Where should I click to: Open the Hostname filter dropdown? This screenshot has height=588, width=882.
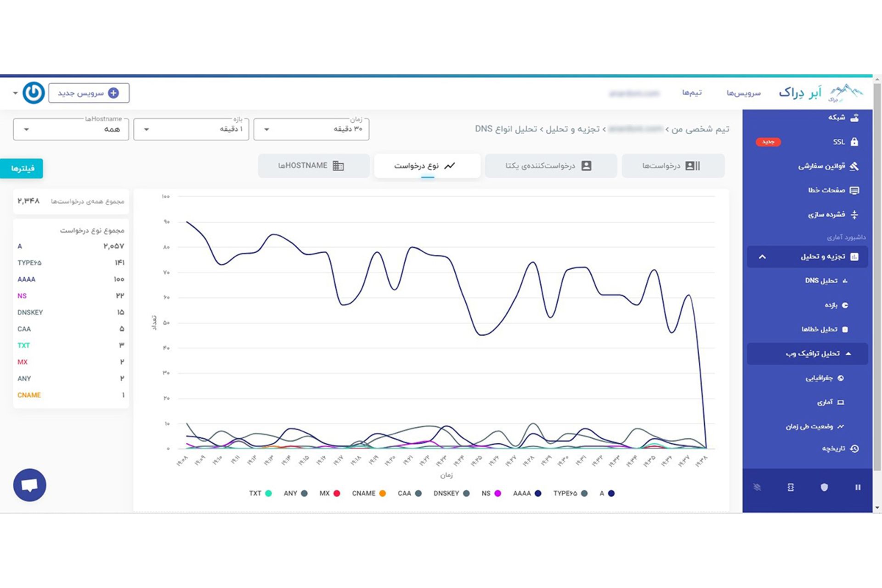pos(71,129)
